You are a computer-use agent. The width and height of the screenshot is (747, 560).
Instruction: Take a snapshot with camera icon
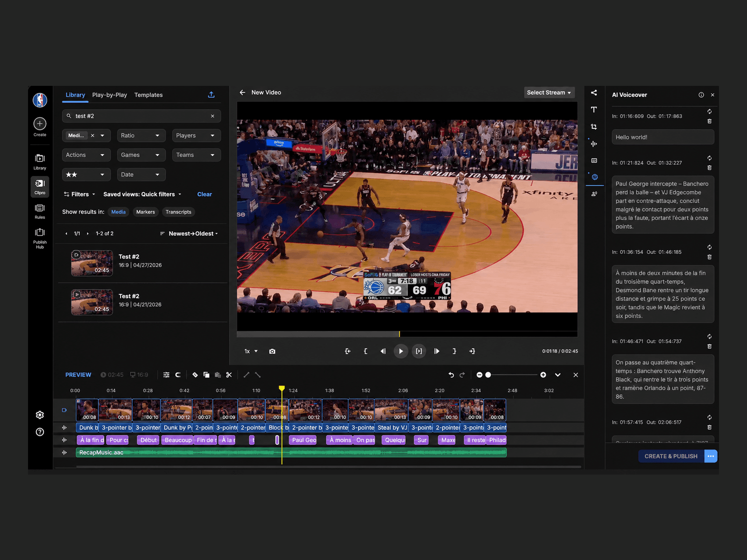click(x=272, y=351)
